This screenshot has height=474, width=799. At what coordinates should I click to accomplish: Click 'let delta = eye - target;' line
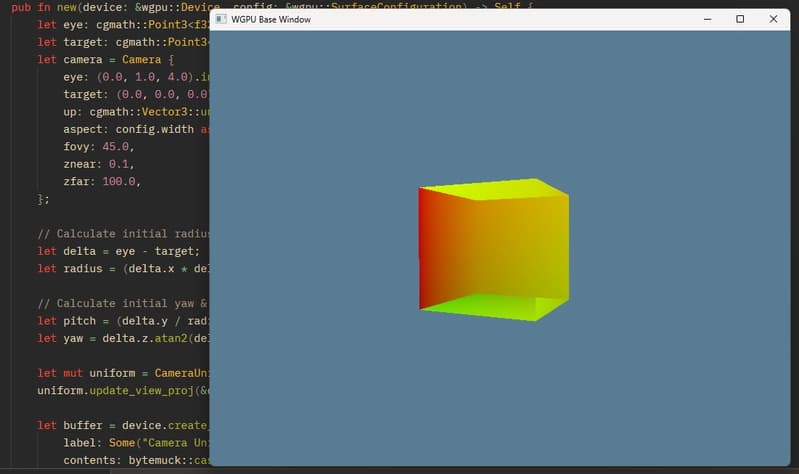(118, 251)
